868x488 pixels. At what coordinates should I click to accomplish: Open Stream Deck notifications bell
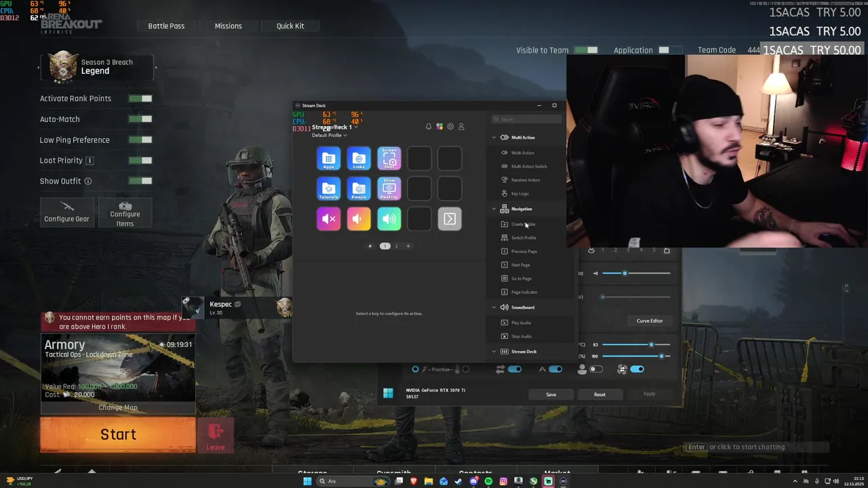(x=429, y=127)
